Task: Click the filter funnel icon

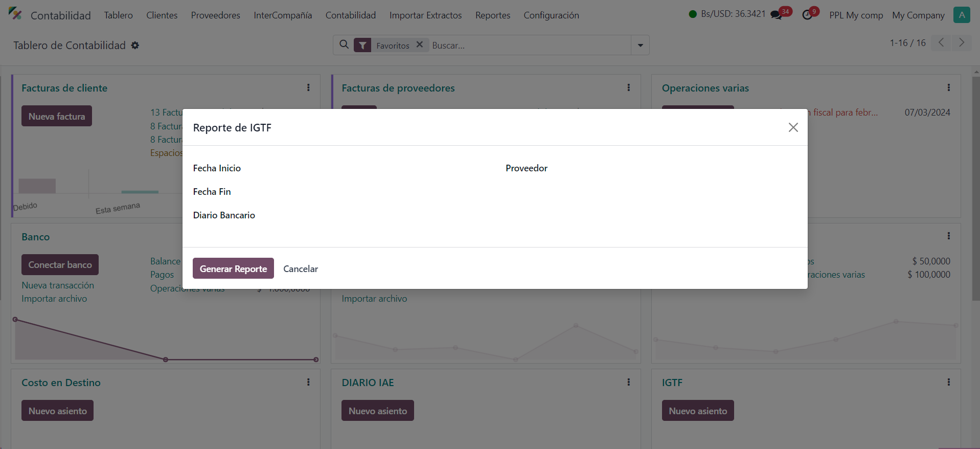Action: (x=362, y=46)
